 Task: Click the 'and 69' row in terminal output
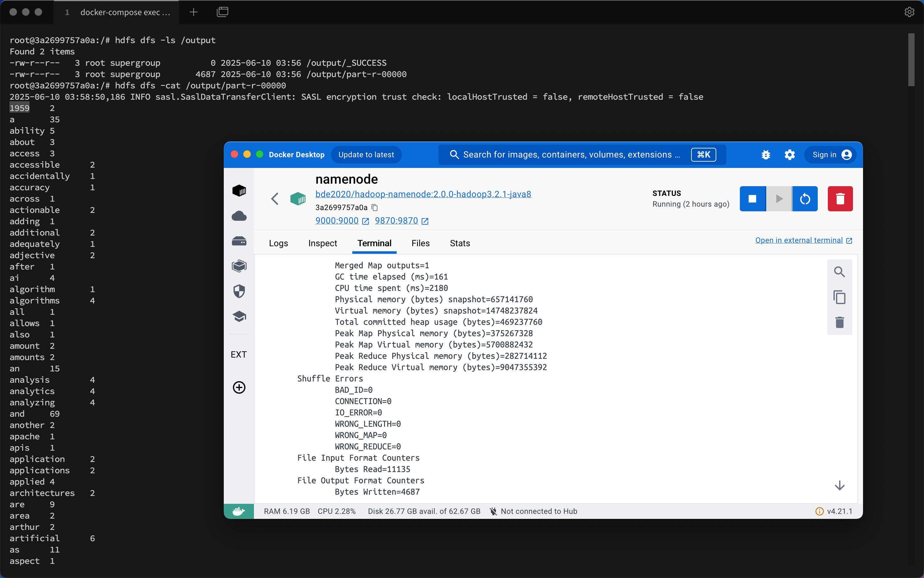pyautogui.click(x=34, y=414)
